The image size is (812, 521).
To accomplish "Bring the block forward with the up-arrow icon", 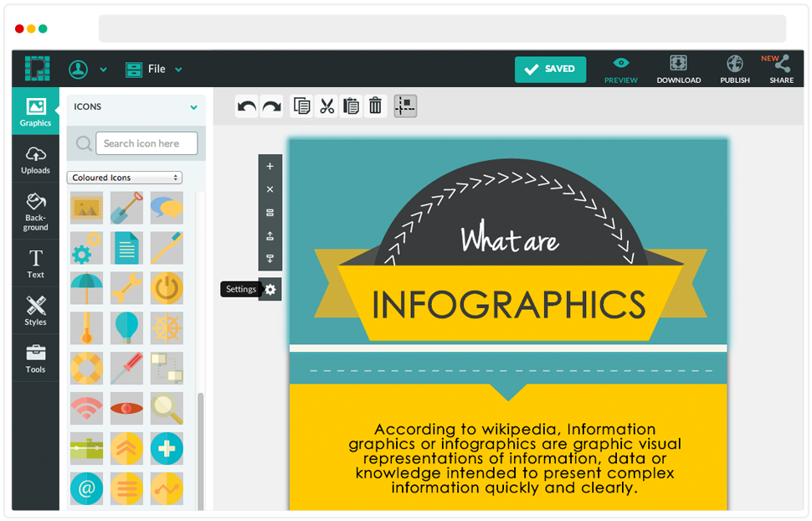I will (270, 235).
